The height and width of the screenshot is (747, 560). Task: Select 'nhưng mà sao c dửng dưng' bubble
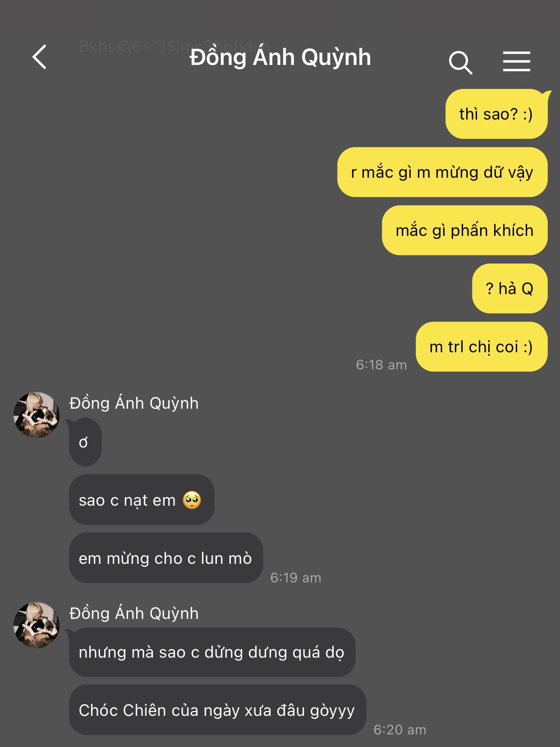[212, 652]
